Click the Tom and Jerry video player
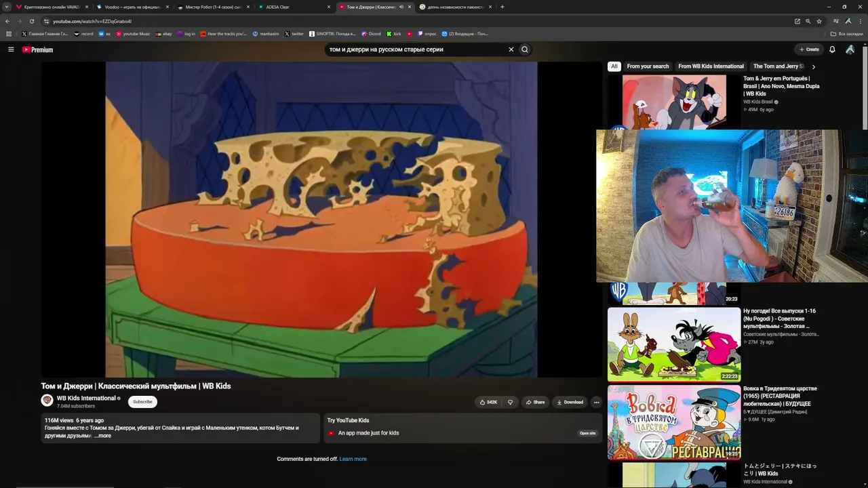The height and width of the screenshot is (488, 868). point(321,220)
